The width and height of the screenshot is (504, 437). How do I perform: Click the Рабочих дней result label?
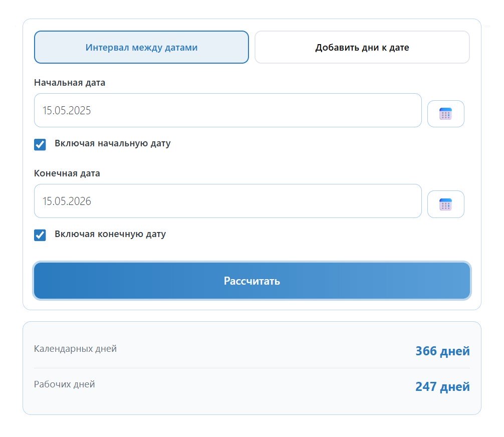coord(64,384)
